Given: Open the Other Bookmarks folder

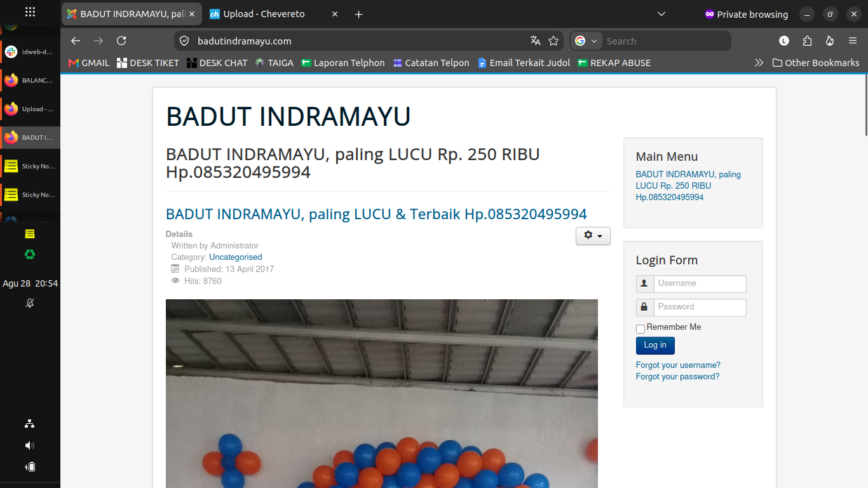Looking at the screenshot, I should 816,63.
